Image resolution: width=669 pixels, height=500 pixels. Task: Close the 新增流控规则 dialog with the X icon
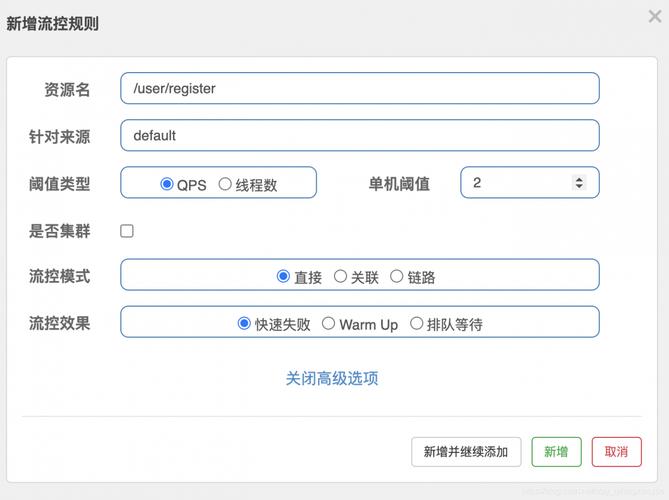pos(654,17)
